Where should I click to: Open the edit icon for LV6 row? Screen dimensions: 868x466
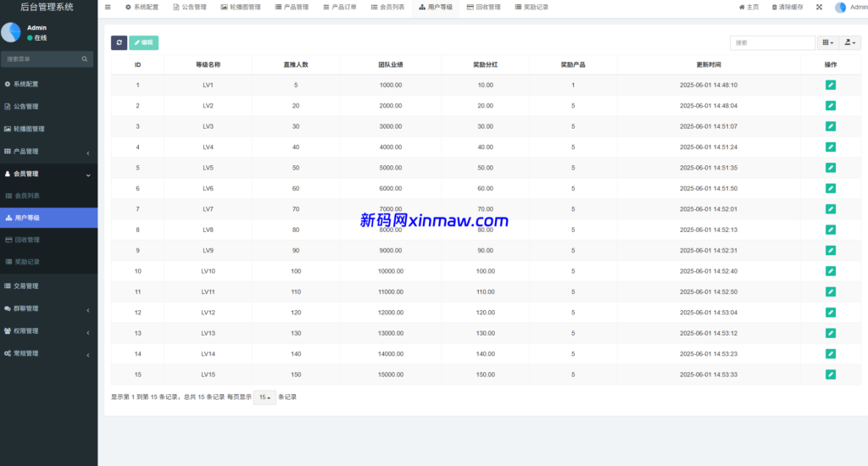pyautogui.click(x=831, y=188)
